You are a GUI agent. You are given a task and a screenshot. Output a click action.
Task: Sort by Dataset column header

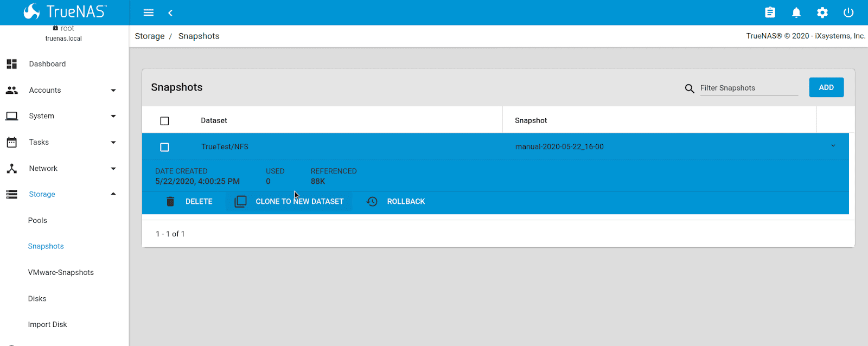[214, 120]
